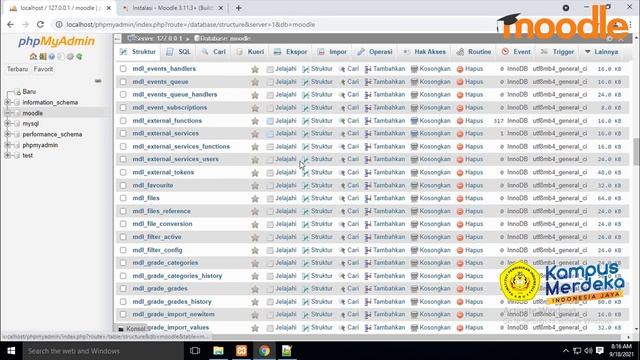The width and height of the screenshot is (640, 360).
Task: Click Hapus drop icon for mdl_filter_config
Action: point(460,250)
